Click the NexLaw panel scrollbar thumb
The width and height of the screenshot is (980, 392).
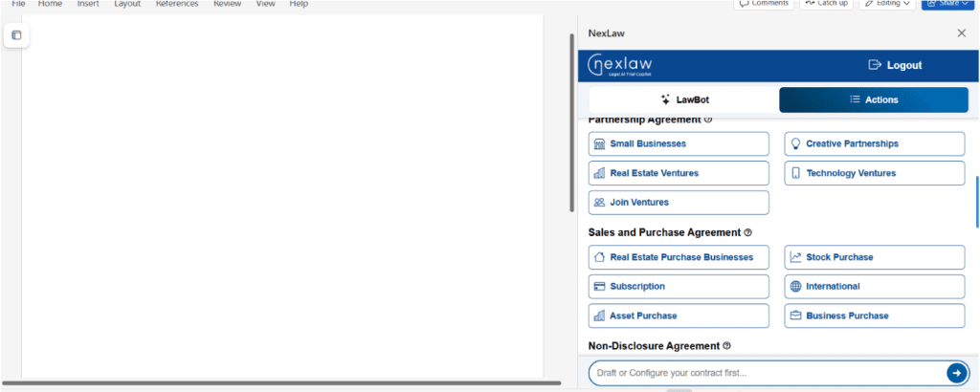(977, 202)
